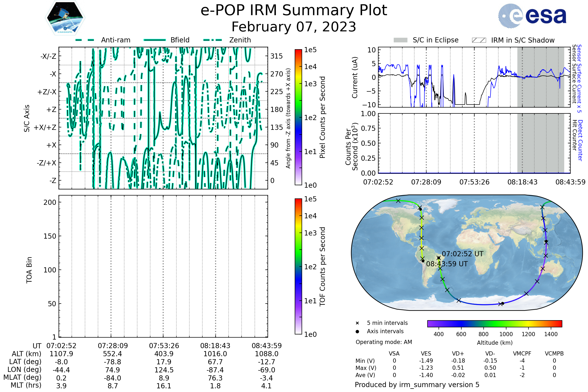Click the TOA Bin axis label
The height and width of the screenshot is (392, 588).
pyautogui.click(x=29, y=270)
